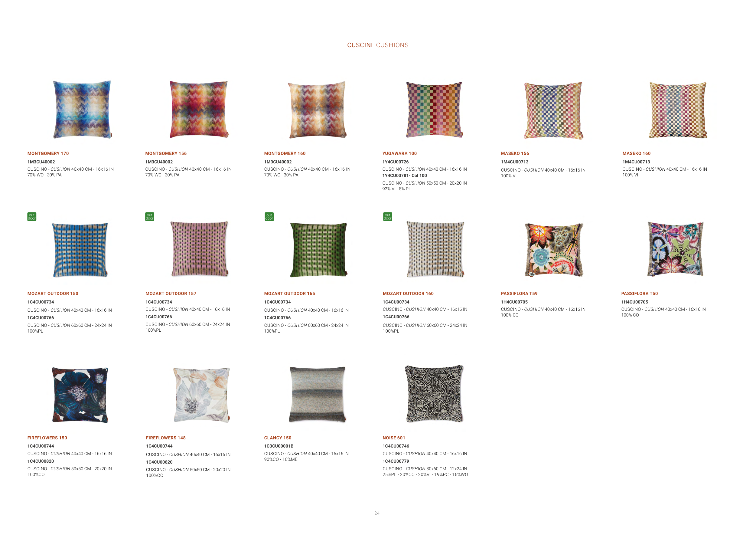Click the MONTGOMERY 160 product title
This screenshot has height=535, width=756.
[285, 153]
